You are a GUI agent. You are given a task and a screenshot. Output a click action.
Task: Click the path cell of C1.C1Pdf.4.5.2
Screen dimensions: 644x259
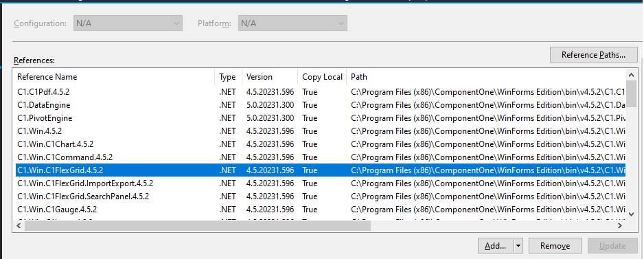pos(488,91)
